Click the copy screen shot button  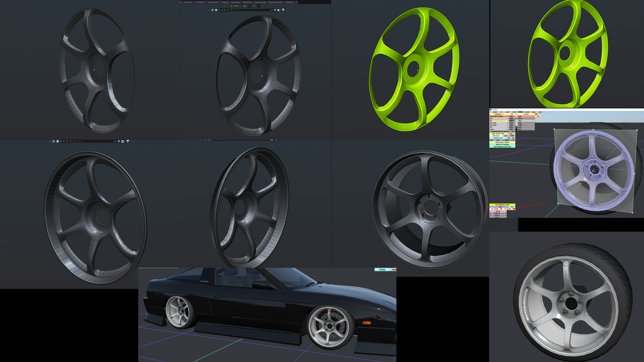click(x=498, y=133)
